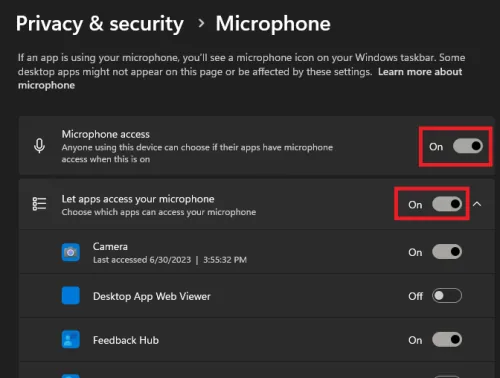Click the Desktop App Web Viewer icon
Screen dimensions: 500x378
71,296
